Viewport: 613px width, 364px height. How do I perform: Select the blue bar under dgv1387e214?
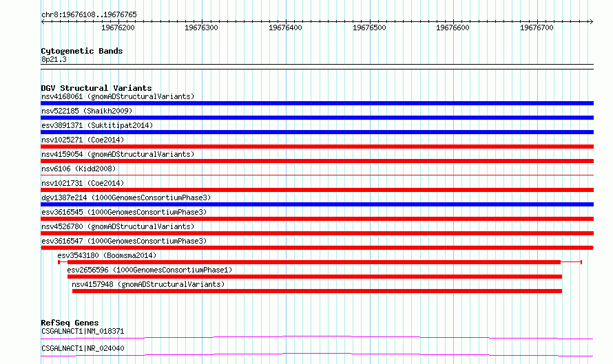[317, 204]
